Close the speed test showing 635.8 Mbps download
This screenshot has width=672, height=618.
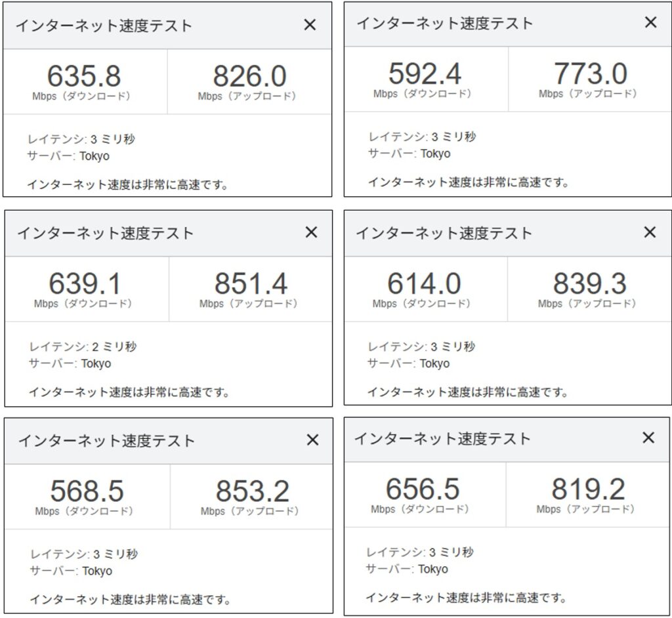[310, 25]
